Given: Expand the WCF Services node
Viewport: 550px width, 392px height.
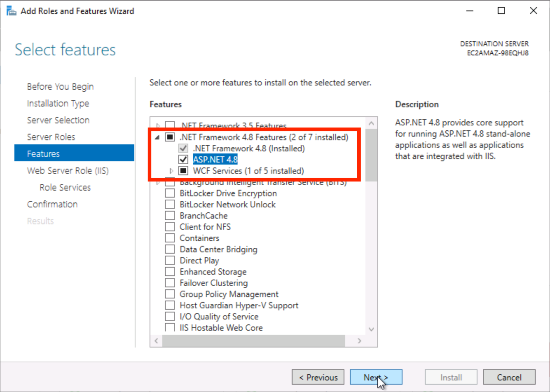Looking at the screenshot, I should [171, 171].
